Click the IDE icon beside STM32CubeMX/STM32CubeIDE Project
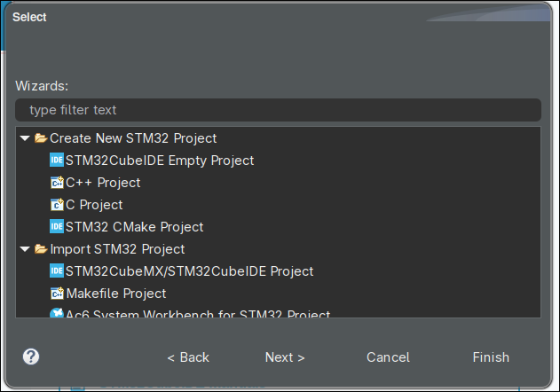The width and height of the screenshot is (560, 392). tap(57, 271)
